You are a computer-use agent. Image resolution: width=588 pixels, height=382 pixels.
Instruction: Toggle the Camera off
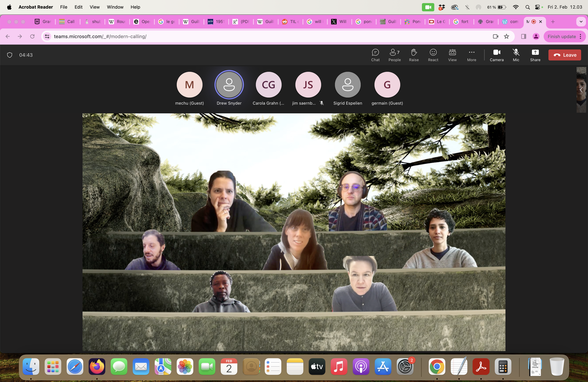click(x=497, y=55)
